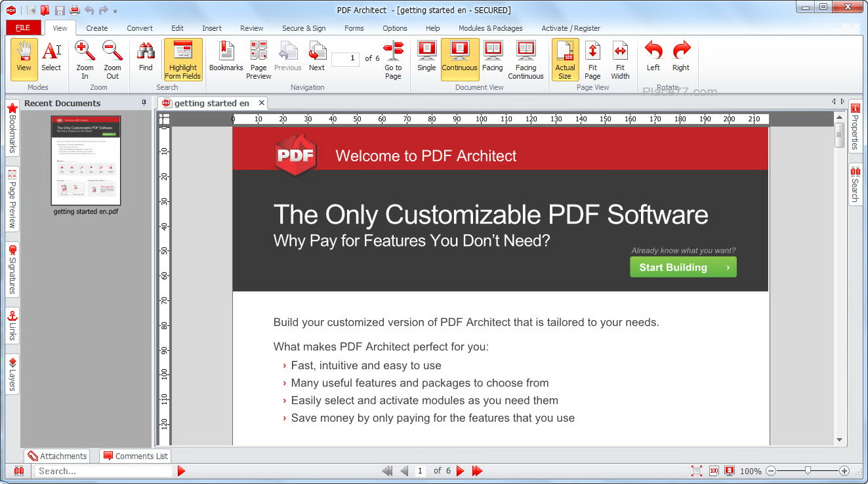Click the ribbon page number input box
Image resolution: width=868 pixels, height=484 pixels.
point(345,59)
